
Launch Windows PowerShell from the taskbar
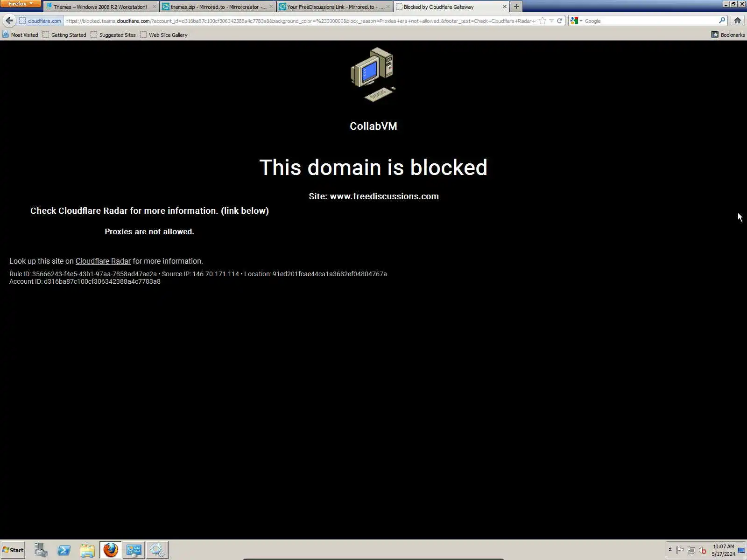click(64, 550)
